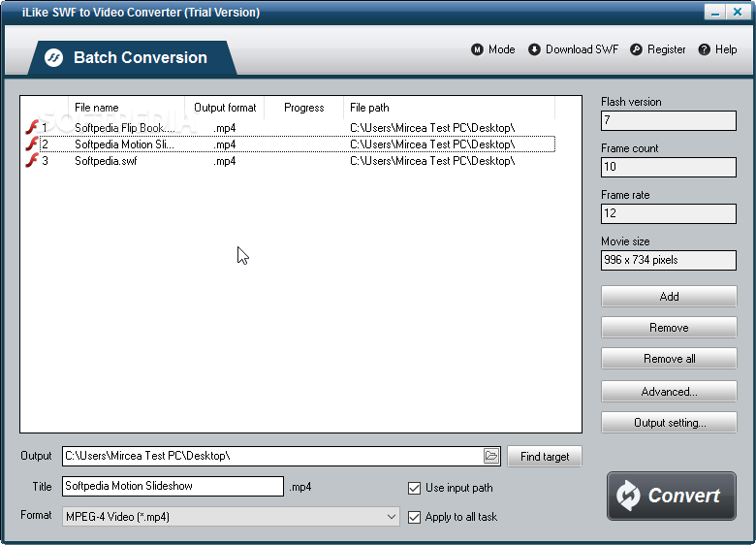
Task: Click the Remove all button
Action: pos(669,359)
